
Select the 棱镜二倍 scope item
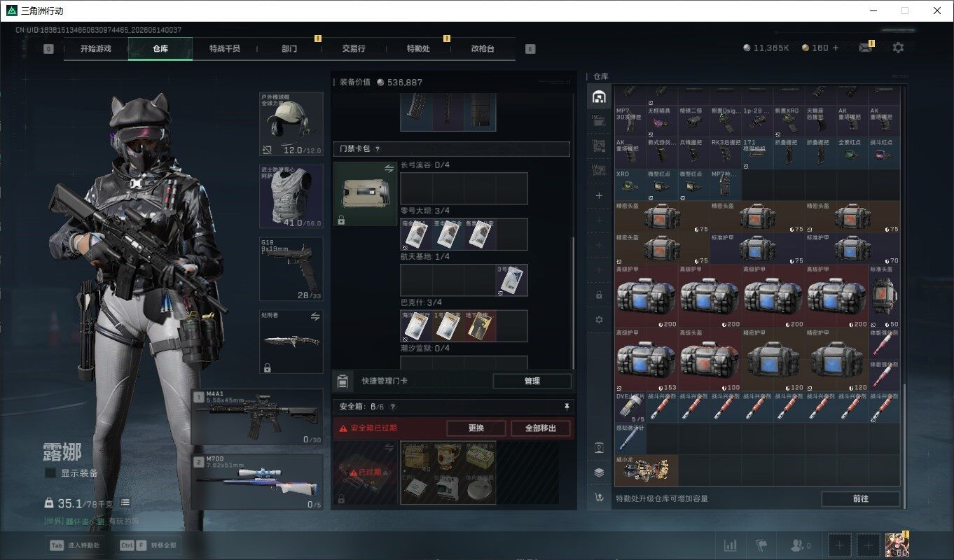[x=694, y=121]
